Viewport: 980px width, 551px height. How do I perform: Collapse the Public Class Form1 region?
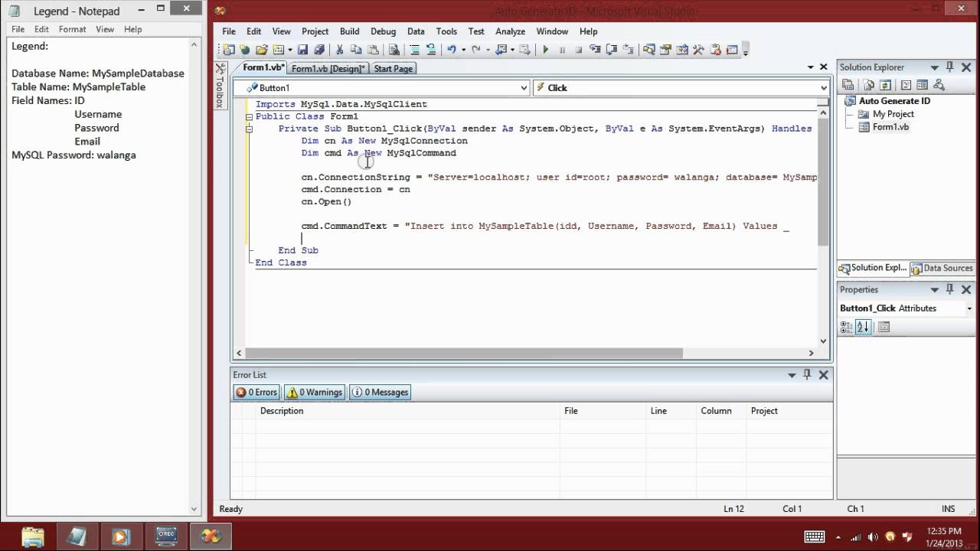[249, 117]
